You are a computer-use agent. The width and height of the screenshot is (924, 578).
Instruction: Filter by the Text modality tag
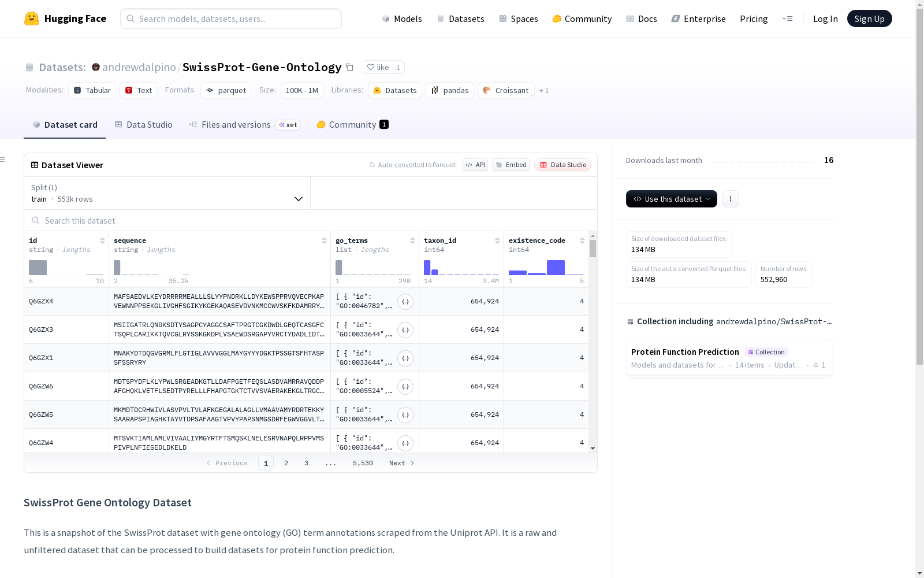click(139, 90)
